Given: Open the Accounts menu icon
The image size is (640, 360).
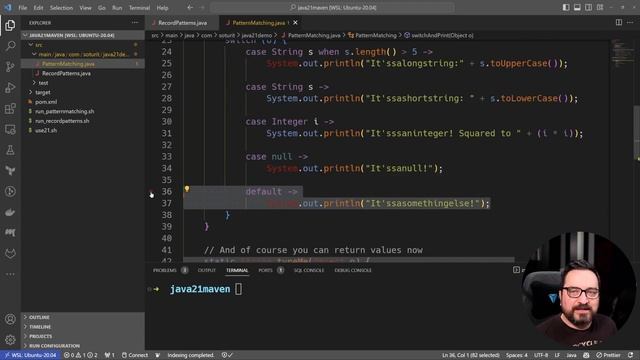Looking at the screenshot, I should (10, 319).
